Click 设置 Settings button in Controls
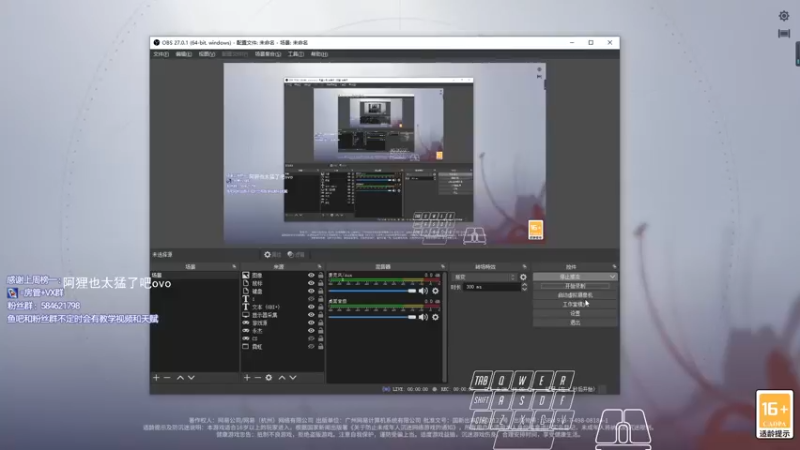This screenshot has width=800, height=450. pos(575,313)
